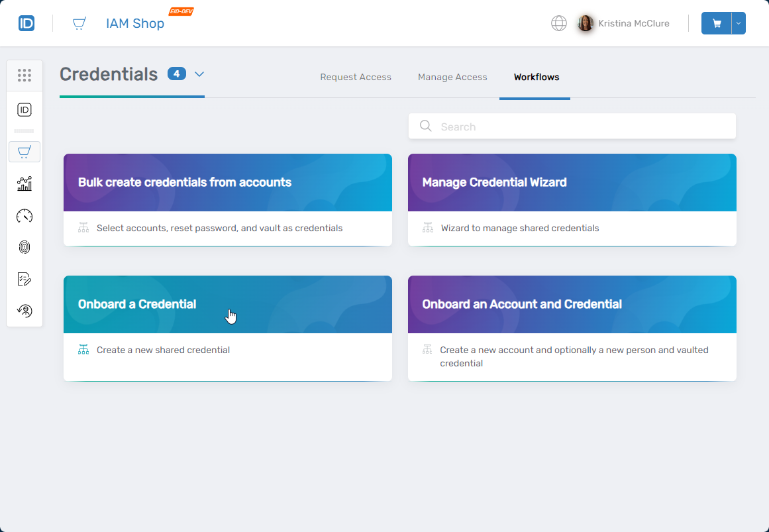Open the apps grid menu
769x532 pixels.
(x=25, y=75)
